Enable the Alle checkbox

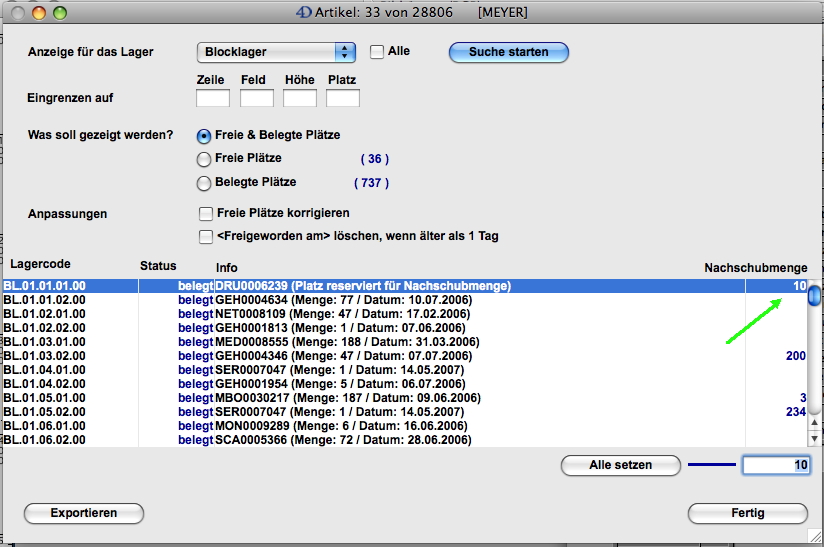(377, 52)
